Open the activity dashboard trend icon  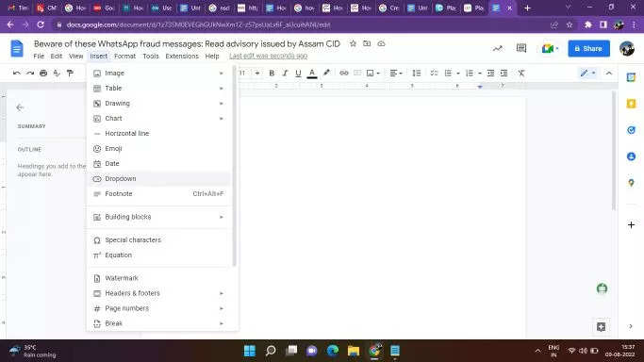pos(497,48)
